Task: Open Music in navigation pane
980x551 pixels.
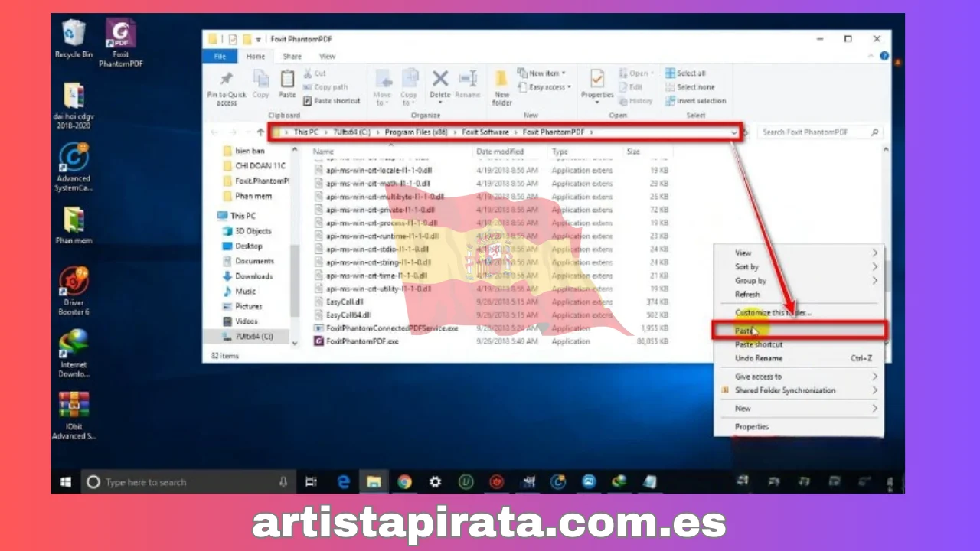Action: tap(239, 292)
